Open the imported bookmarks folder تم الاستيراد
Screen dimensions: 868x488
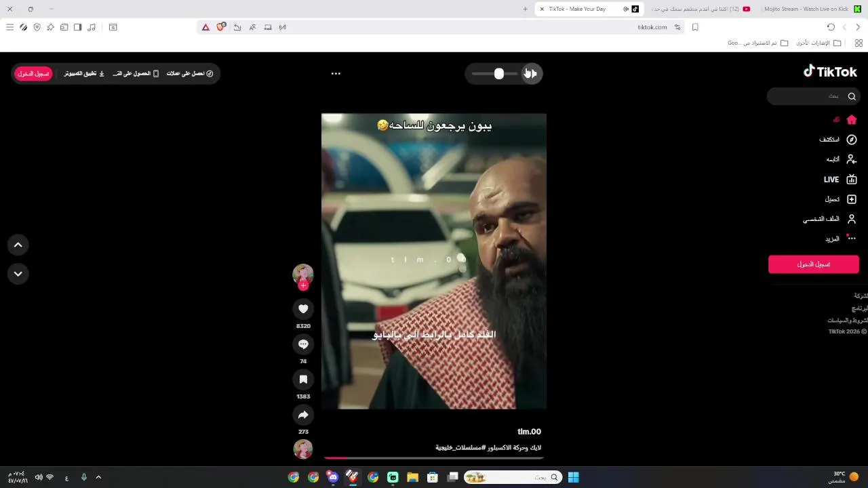pyautogui.click(x=757, y=43)
